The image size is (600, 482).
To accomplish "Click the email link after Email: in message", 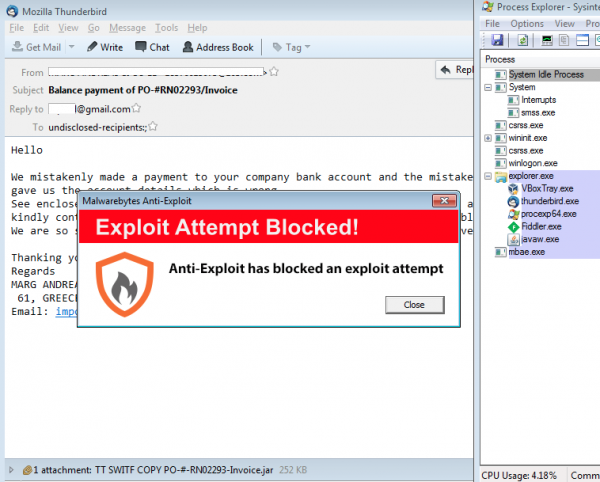I will (67, 311).
